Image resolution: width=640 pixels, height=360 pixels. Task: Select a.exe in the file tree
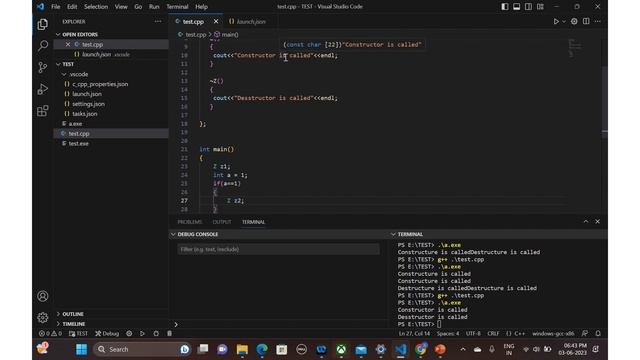(111, 124)
